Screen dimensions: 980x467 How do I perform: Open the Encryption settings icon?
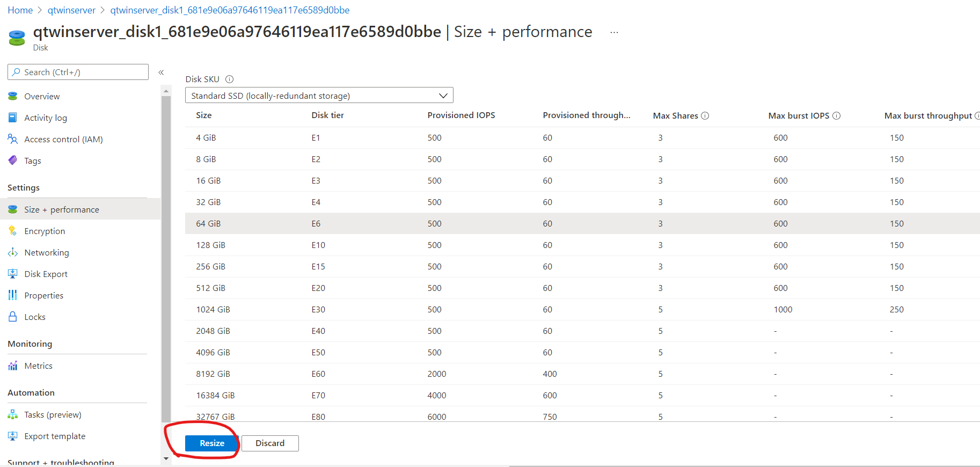pos(13,231)
